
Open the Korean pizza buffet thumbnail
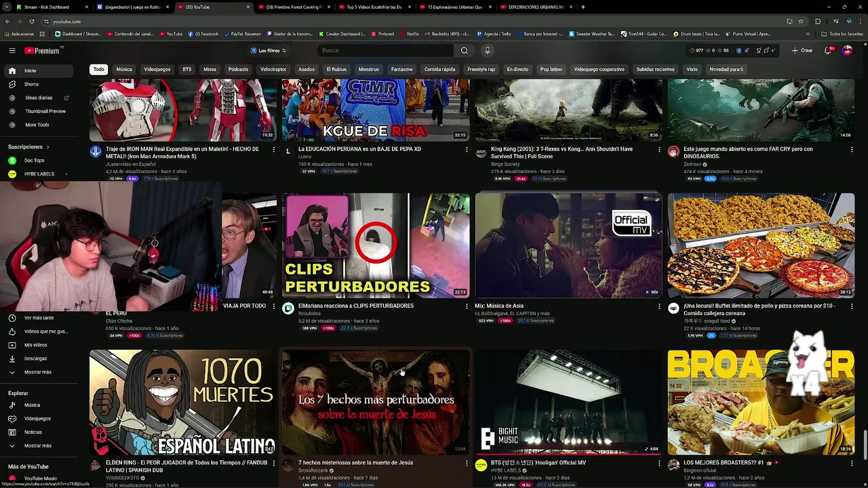pyautogui.click(x=761, y=245)
